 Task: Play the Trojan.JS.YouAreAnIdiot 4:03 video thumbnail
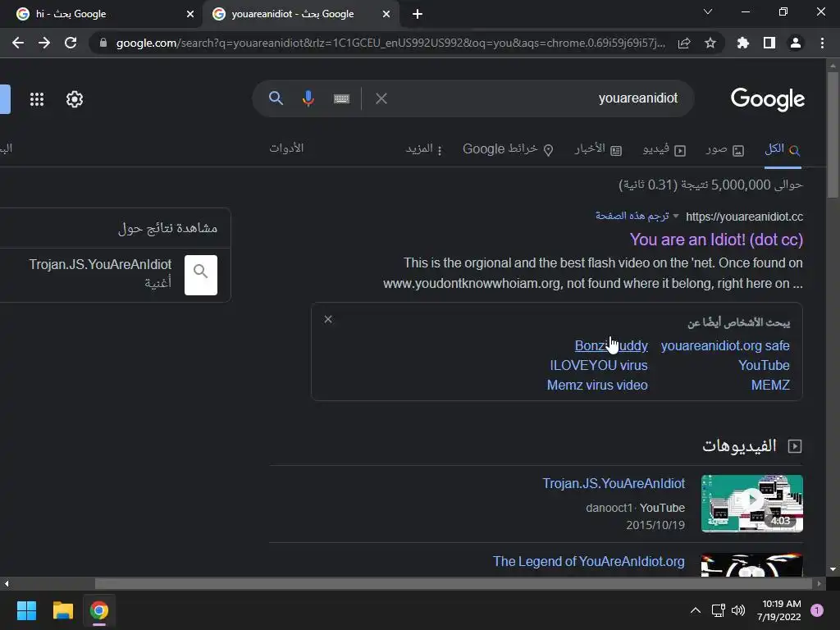[752, 504]
